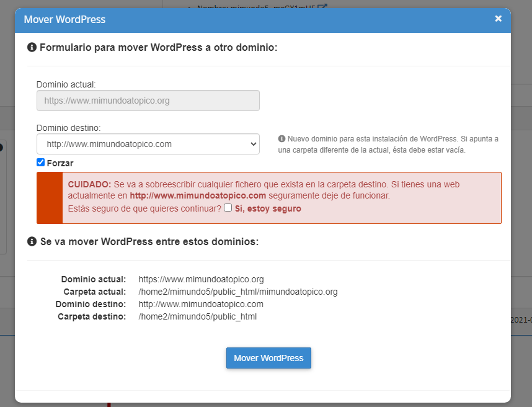Close the Mover WordPress dialog
This screenshot has height=407, width=532.
[498, 19]
